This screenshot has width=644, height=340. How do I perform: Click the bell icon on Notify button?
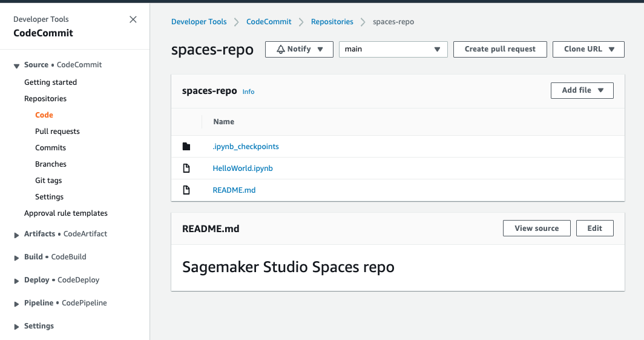click(x=280, y=49)
